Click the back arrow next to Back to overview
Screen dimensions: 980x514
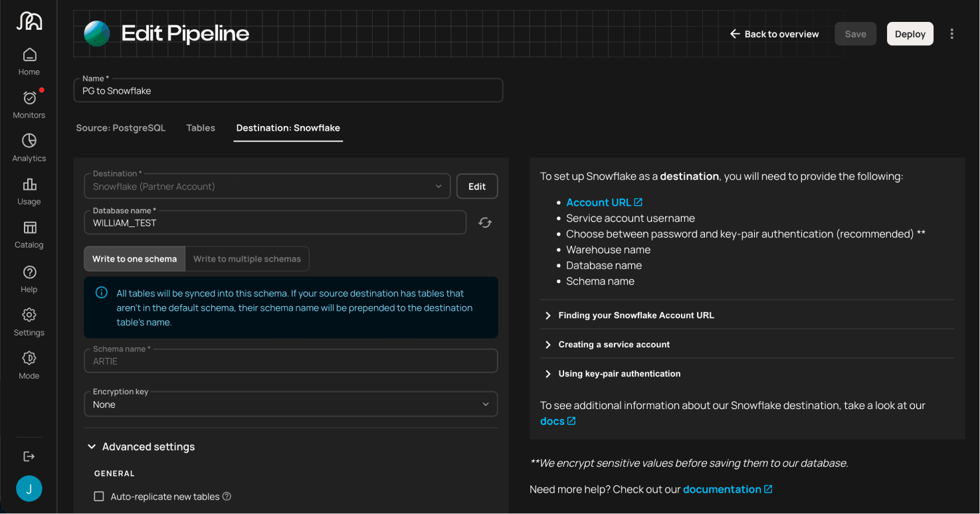coord(735,34)
